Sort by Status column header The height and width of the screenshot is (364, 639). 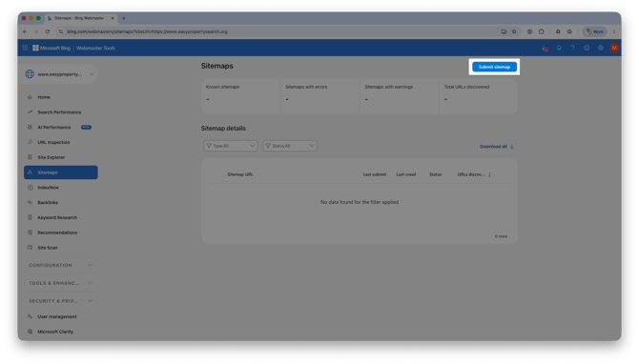(435, 174)
